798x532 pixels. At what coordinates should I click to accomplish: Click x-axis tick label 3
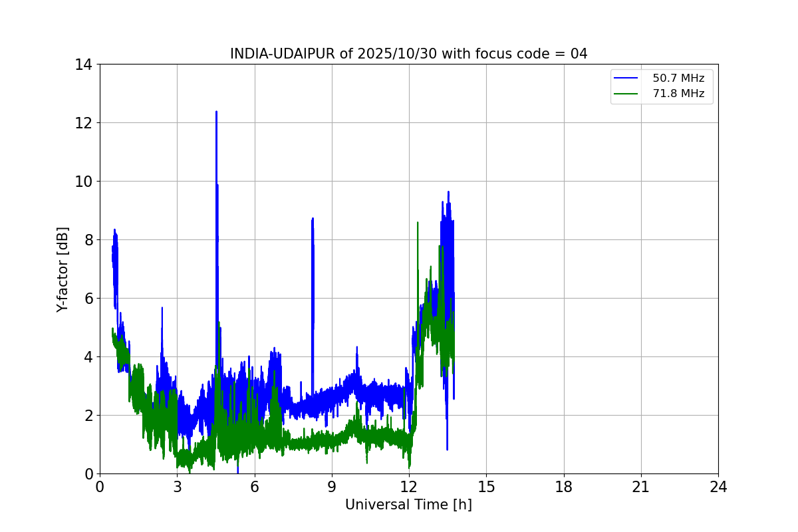point(177,487)
